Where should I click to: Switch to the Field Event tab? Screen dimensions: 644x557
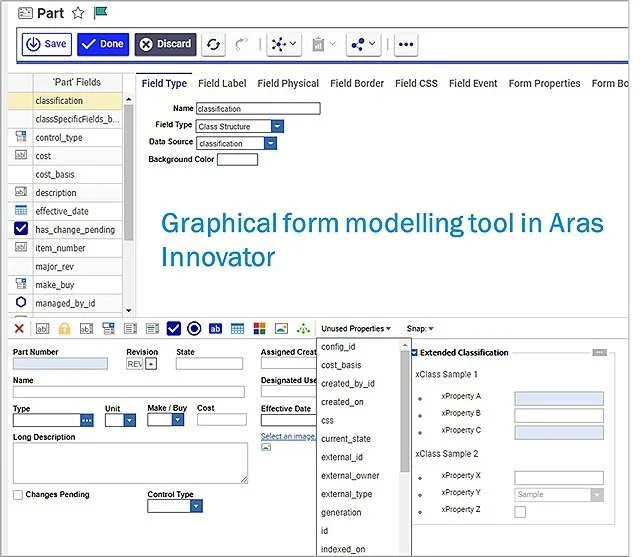473,83
